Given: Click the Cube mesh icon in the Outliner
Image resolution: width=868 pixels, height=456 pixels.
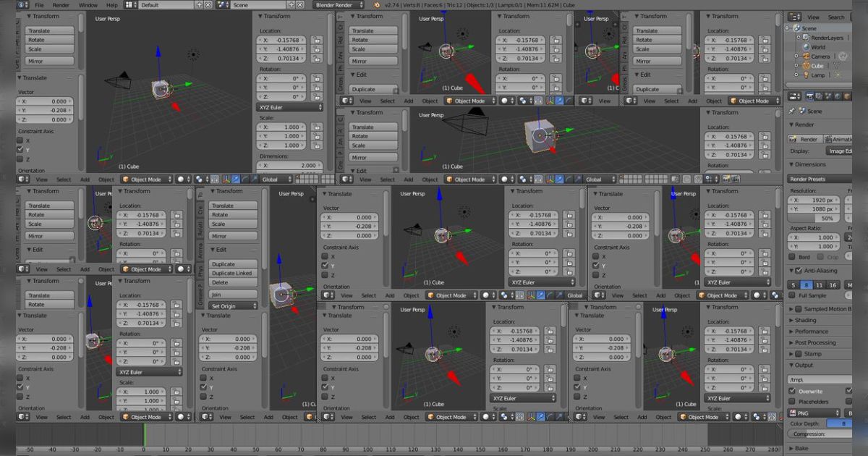Looking at the screenshot, I should [x=806, y=65].
